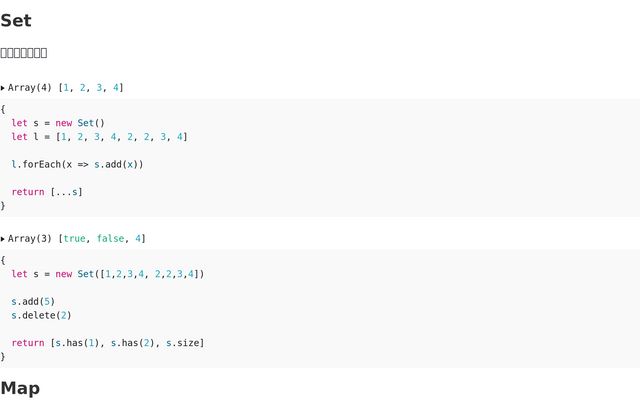The height and width of the screenshot is (400, 640).
Task: Click the closing brace of the first code cell
Action: click(x=3, y=205)
